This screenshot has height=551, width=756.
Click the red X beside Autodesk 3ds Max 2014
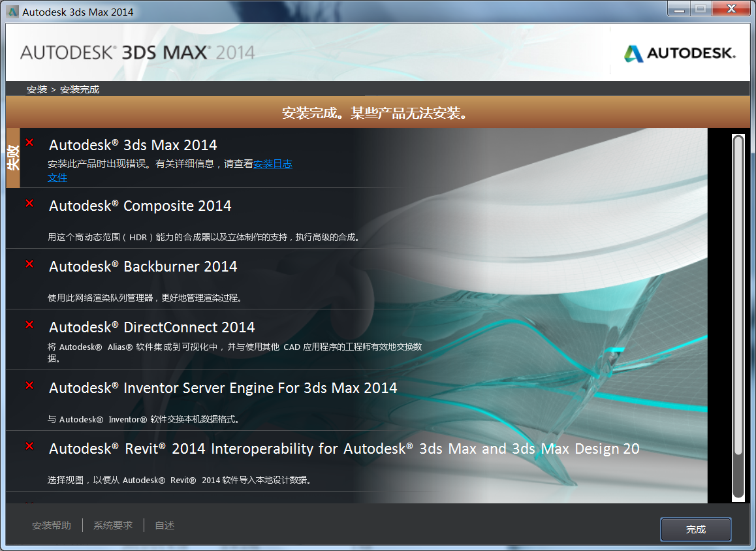click(29, 142)
